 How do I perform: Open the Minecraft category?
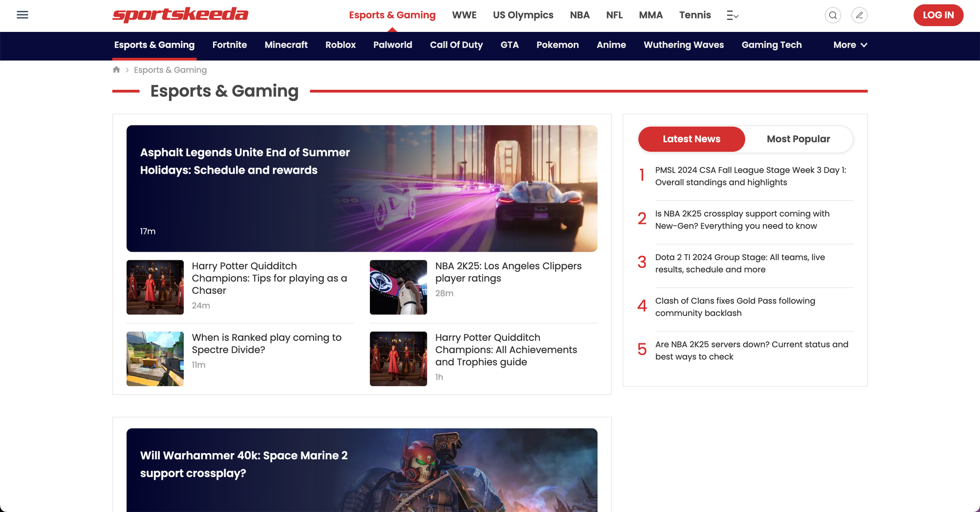point(286,45)
